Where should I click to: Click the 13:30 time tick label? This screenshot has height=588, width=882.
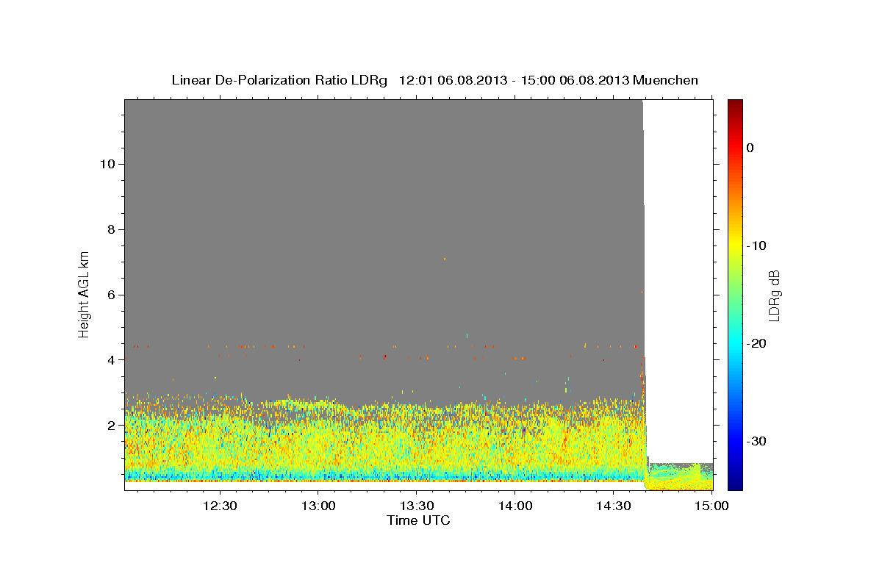417,506
